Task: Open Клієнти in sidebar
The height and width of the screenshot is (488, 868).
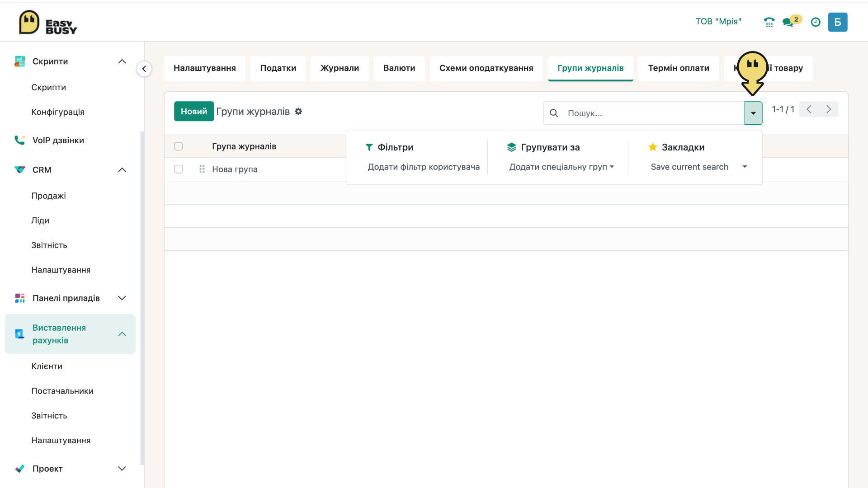Action: pyautogui.click(x=47, y=366)
